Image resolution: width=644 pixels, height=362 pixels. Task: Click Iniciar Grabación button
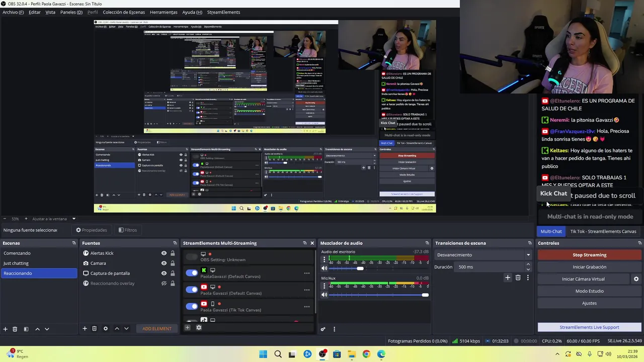[x=590, y=267]
